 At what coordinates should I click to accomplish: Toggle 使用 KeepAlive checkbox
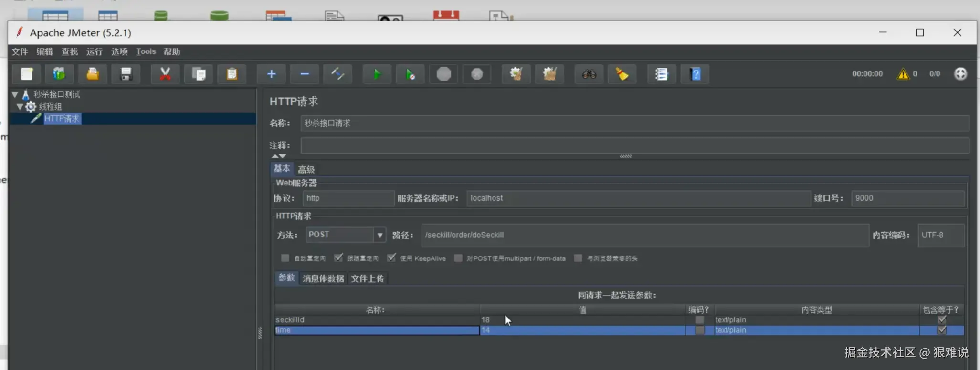click(x=391, y=258)
